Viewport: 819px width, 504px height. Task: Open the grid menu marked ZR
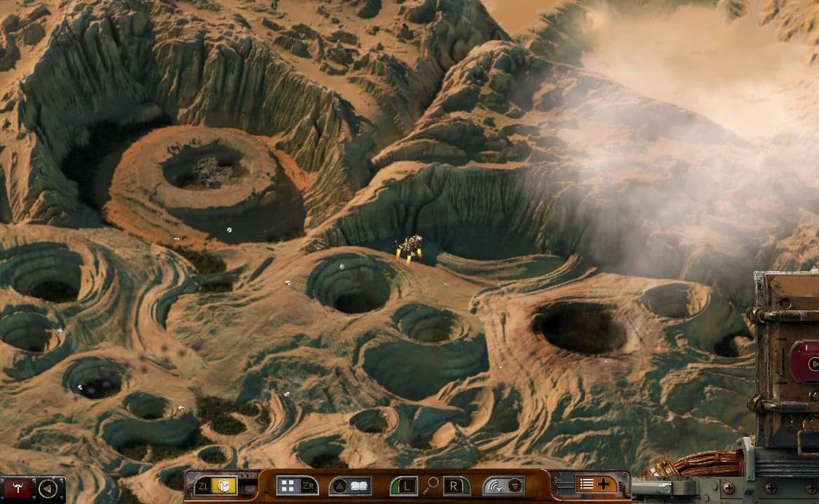pyautogui.click(x=297, y=486)
